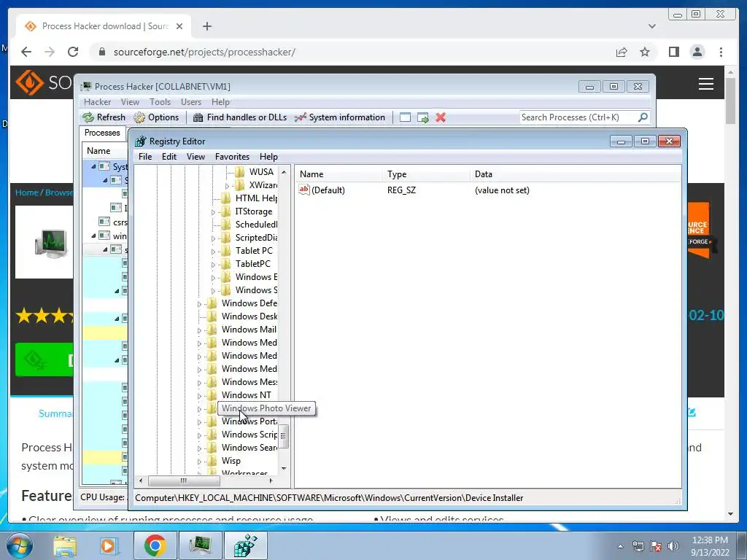Select the Windows Desktop Search folder icon
Image resolution: width=747 pixels, height=560 pixels.
click(212, 316)
